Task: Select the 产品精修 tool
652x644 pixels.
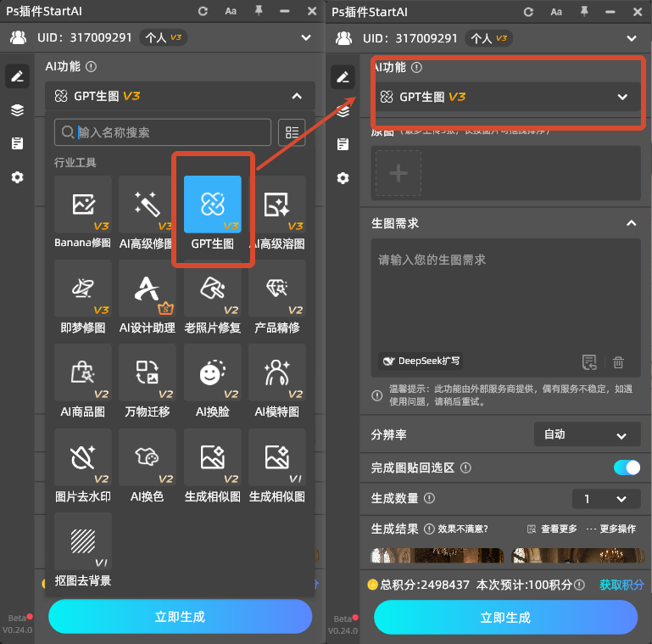Action: point(277,288)
